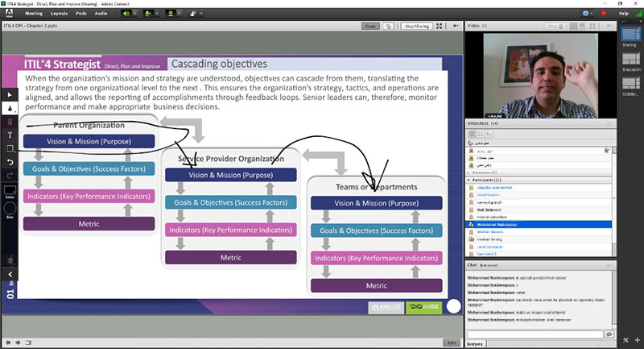Maximize the Video pod
Viewport: 644px width, 349px height.
592,26
